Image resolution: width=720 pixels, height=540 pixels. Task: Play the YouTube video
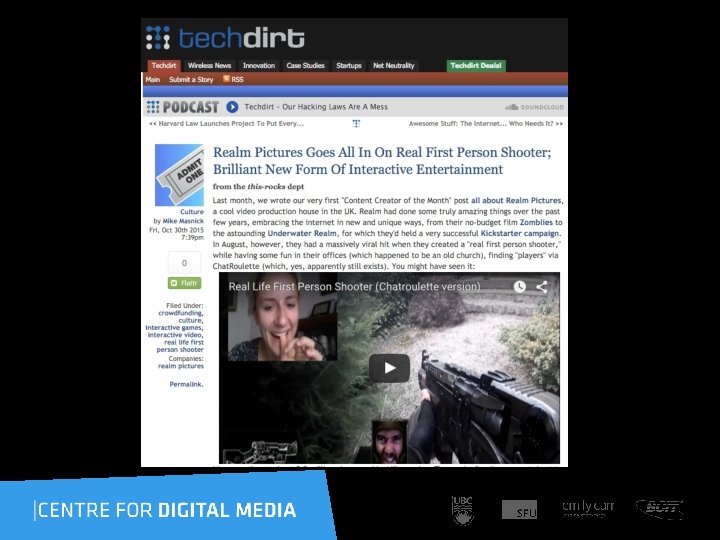point(389,368)
